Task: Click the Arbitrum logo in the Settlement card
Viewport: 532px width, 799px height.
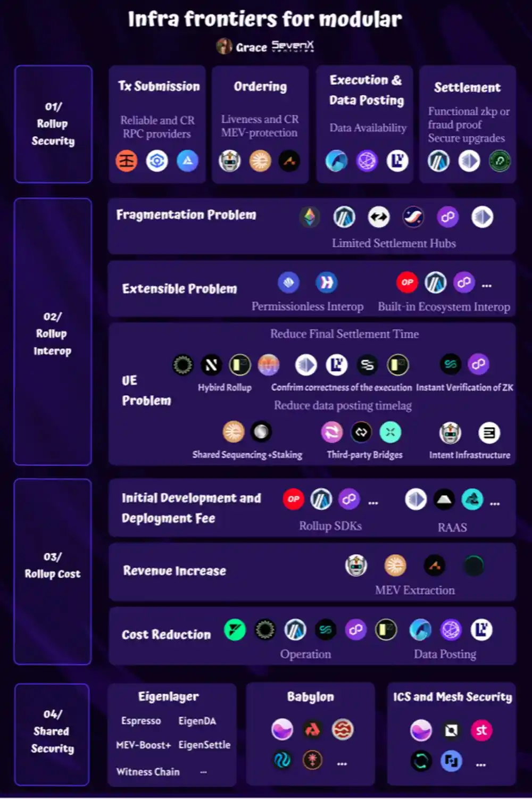Action: [438, 161]
